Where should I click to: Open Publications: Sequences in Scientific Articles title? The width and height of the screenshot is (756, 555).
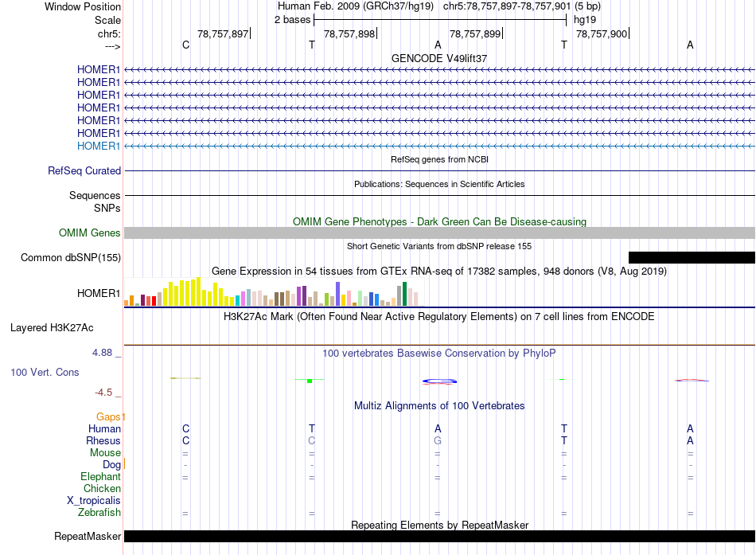439,184
